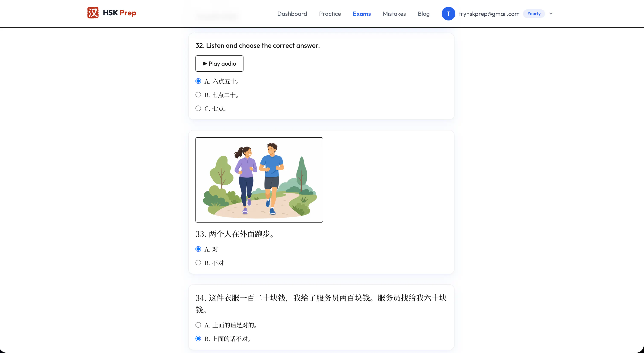644x353 pixels.
Task: Open the Dashboard page
Action: [x=292, y=14]
